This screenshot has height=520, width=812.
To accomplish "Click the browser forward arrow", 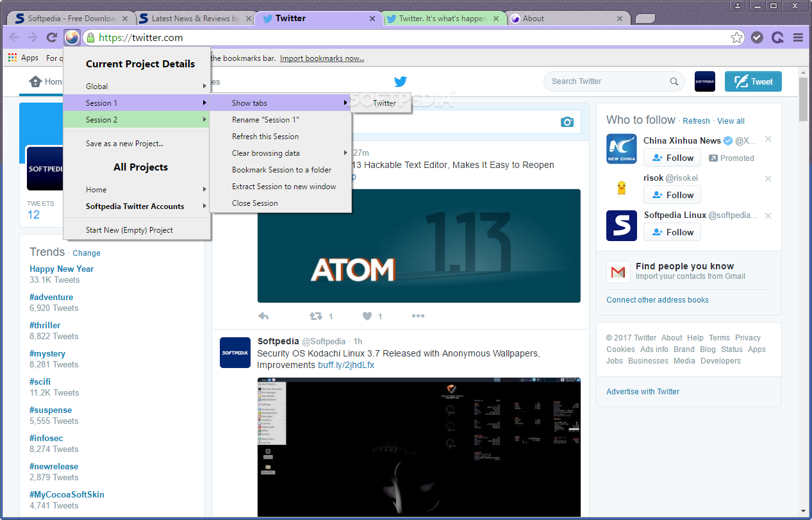I will pos(33,38).
